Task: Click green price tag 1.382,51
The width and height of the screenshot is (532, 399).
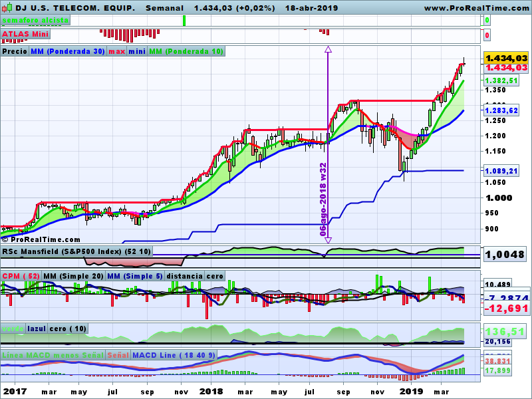Action: pyautogui.click(x=501, y=80)
